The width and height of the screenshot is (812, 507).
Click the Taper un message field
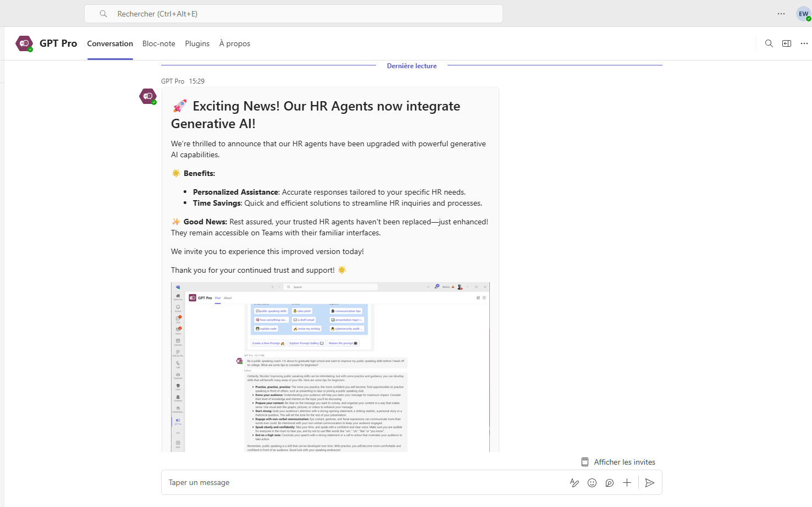(363, 483)
